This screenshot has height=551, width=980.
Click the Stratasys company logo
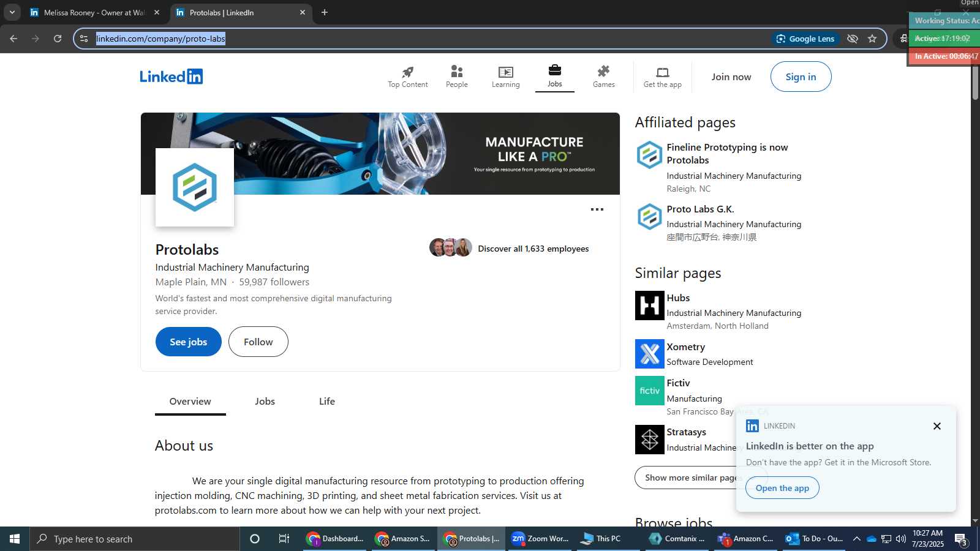point(649,440)
